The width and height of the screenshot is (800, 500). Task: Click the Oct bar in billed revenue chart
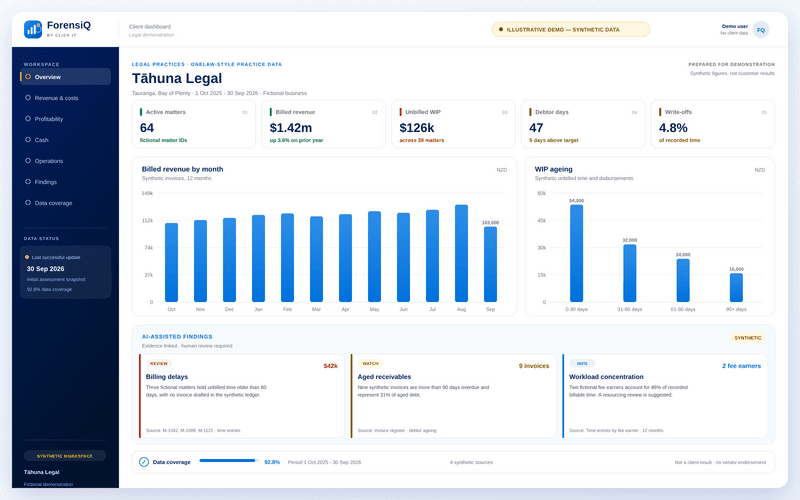point(171,262)
